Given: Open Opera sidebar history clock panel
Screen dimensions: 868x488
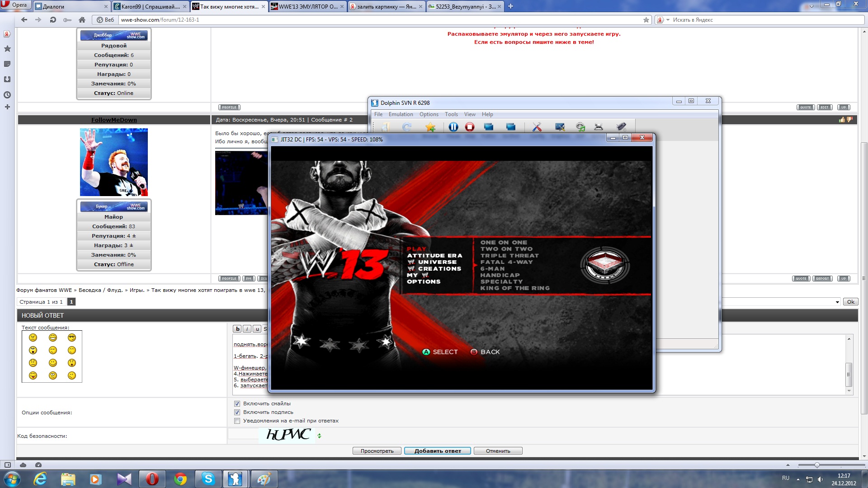Looking at the screenshot, I should (x=7, y=95).
